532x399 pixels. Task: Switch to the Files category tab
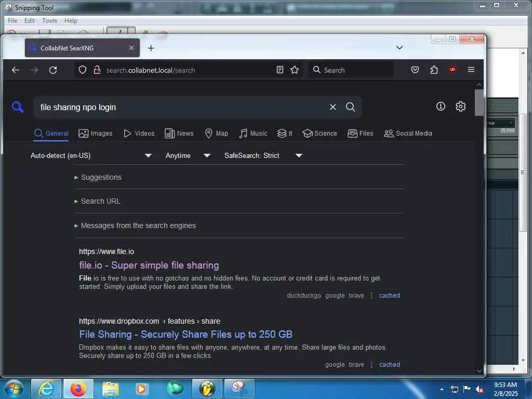(x=361, y=134)
